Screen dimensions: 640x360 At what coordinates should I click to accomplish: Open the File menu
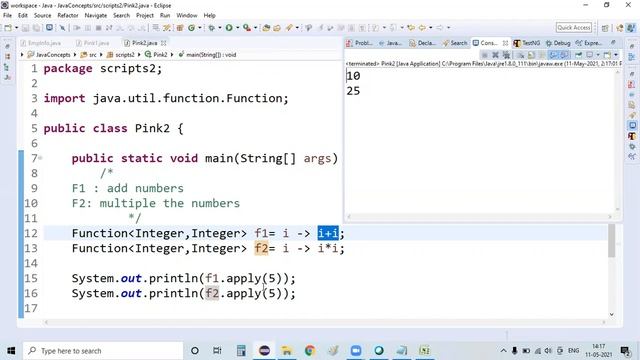click(x=7, y=16)
